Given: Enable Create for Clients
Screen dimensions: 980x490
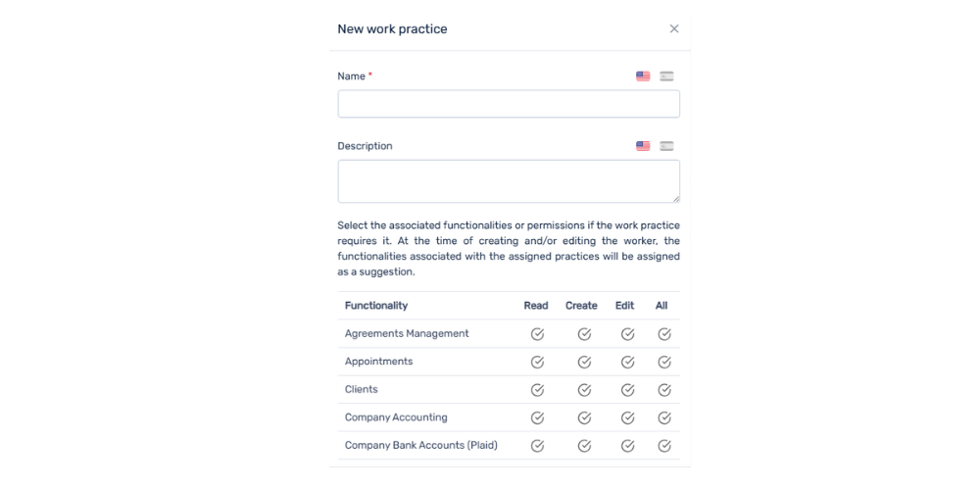Looking at the screenshot, I should 584,390.
